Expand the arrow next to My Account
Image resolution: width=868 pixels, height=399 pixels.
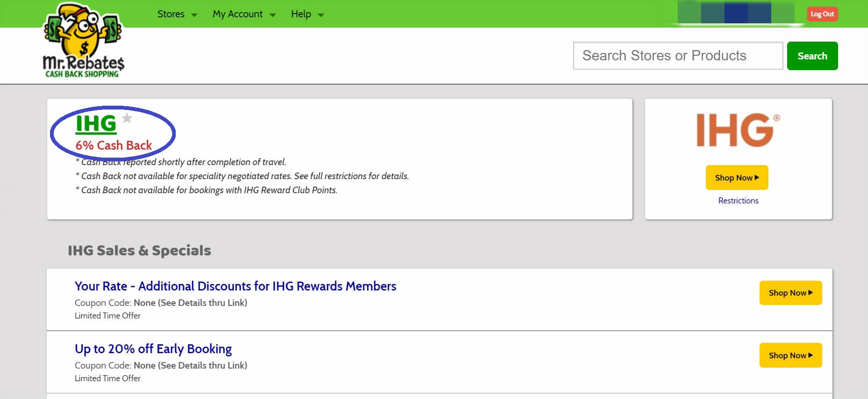click(x=273, y=15)
